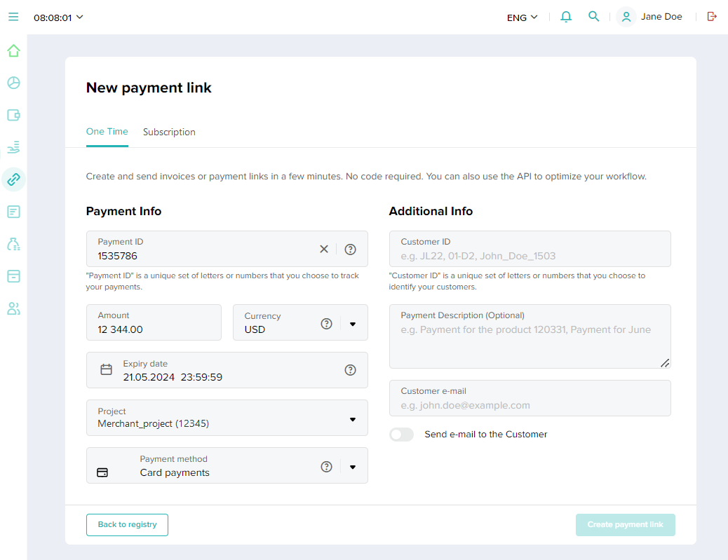Switch to the Subscription tab
728x560 pixels.
[169, 132]
